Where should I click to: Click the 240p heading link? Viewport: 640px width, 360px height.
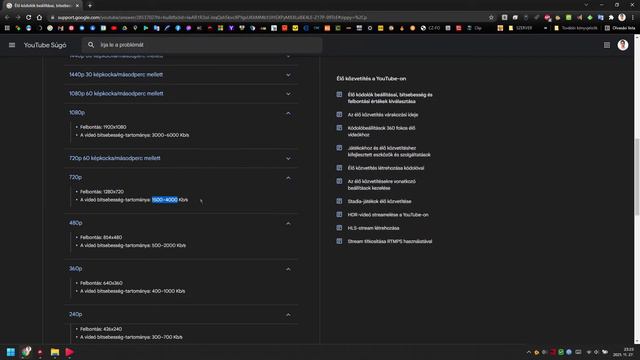[76, 314]
